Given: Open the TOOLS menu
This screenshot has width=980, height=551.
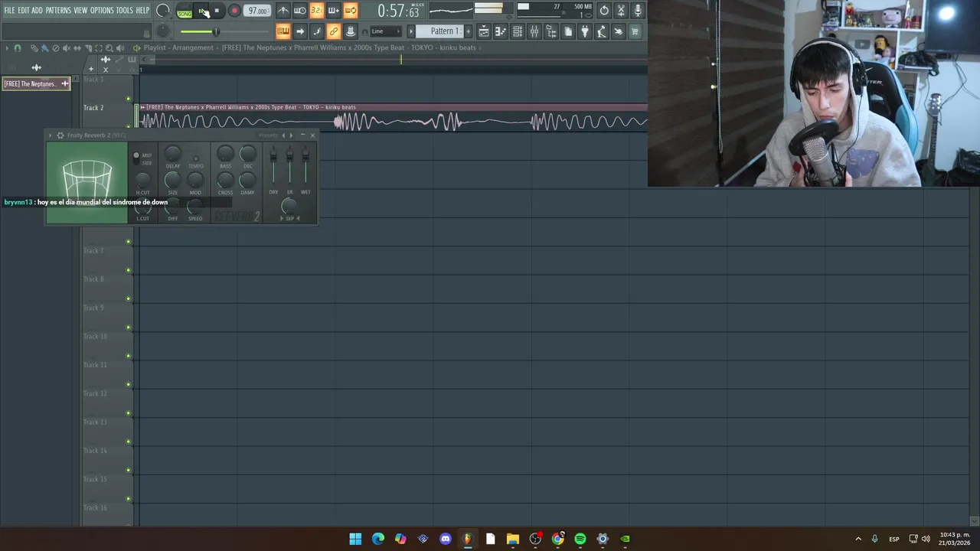Looking at the screenshot, I should pos(124,10).
